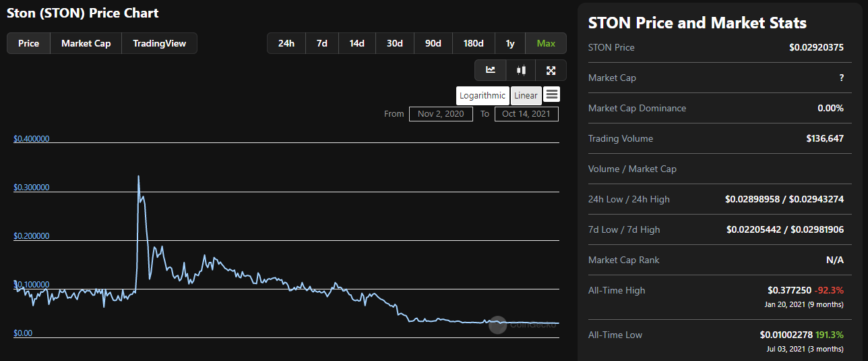
Task: Open the TradingView tab
Action: tap(159, 43)
